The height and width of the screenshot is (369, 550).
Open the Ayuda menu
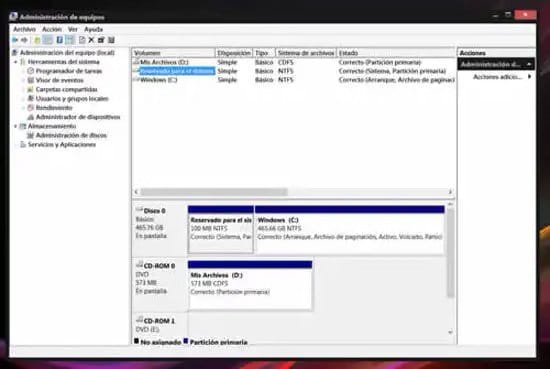(93, 29)
